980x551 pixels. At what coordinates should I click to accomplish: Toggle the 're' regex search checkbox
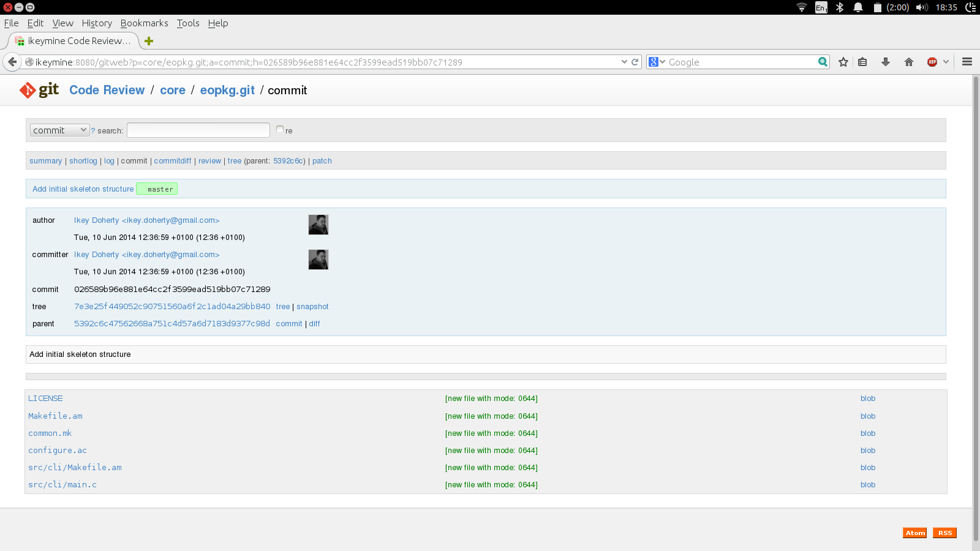click(x=280, y=129)
